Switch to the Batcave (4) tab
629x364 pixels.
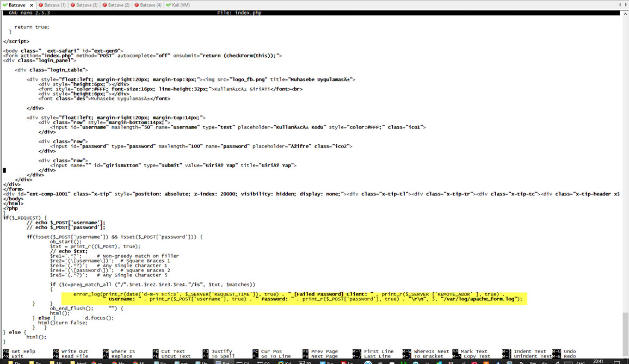(151, 5)
